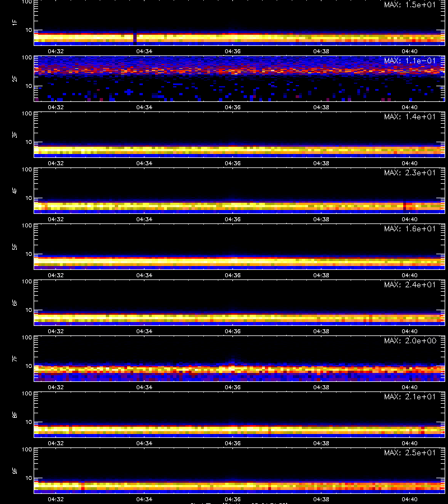Click the 2F panel axis label

15,78
